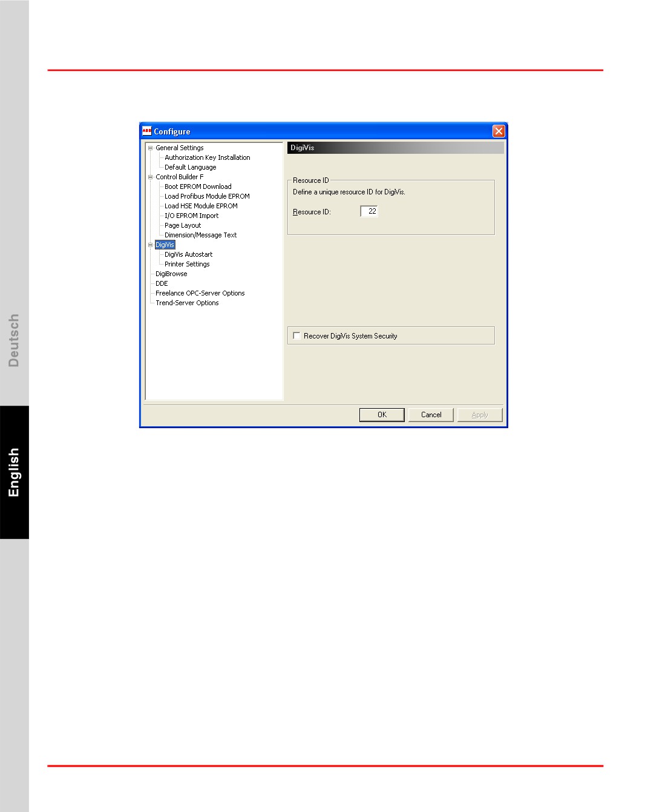This screenshot has height=812, width=668.
Task: Enable Recover DigiVis System Security checkbox
Action: (x=296, y=335)
